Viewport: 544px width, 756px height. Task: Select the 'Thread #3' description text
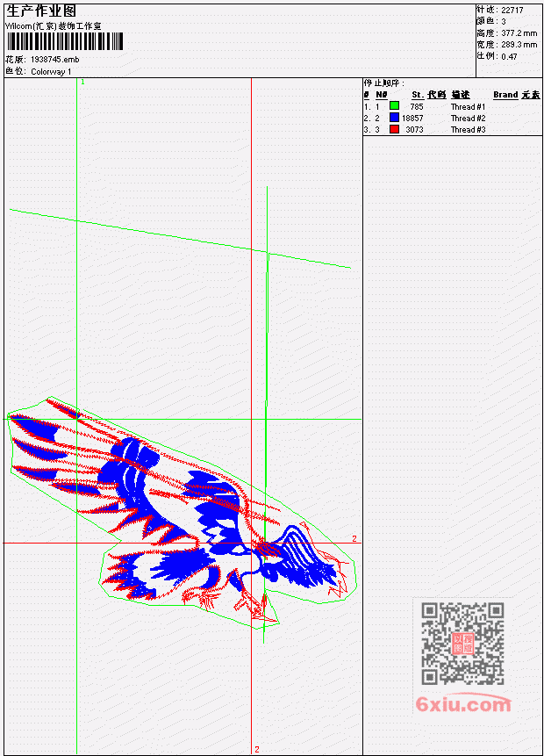click(468, 130)
